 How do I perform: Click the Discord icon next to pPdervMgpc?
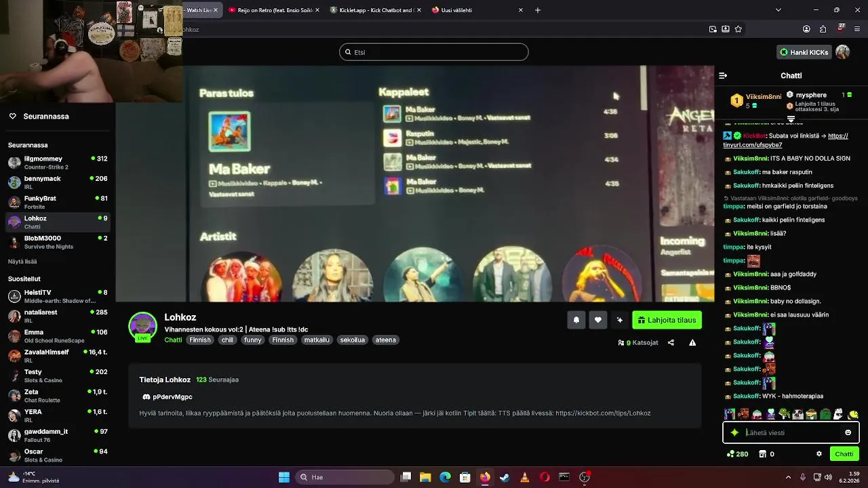coord(146,397)
